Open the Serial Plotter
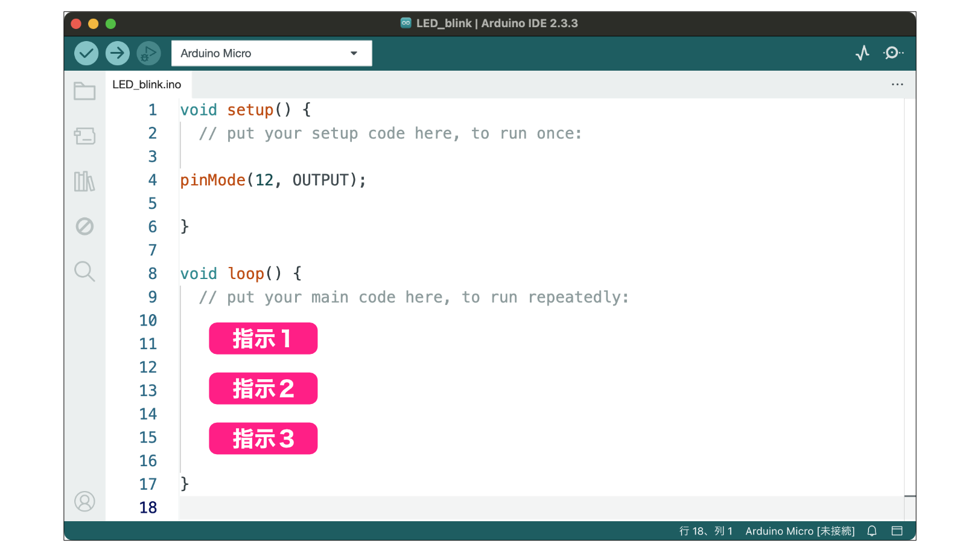The image size is (980, 552). click(x=863, y=53)
